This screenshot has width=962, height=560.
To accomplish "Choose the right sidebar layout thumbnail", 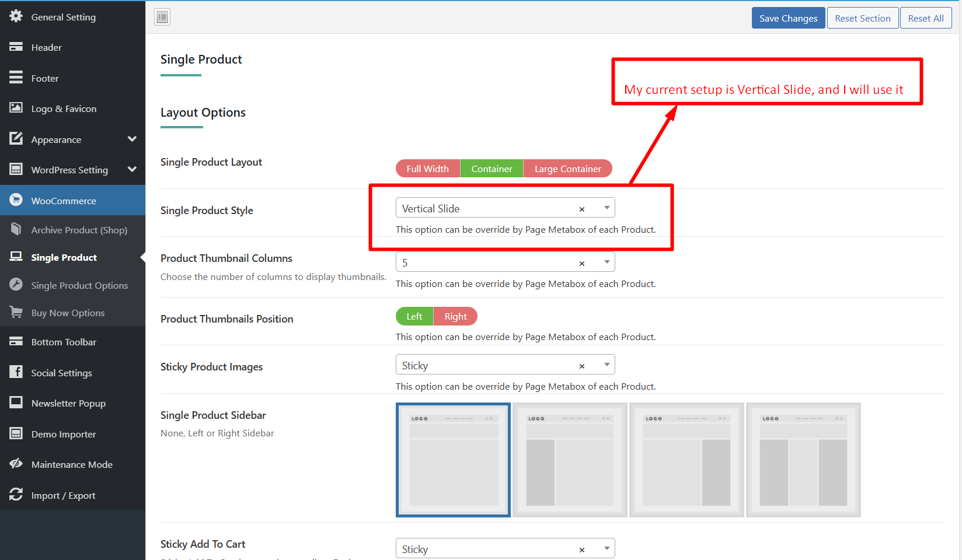I will click(x=686, y=460).
